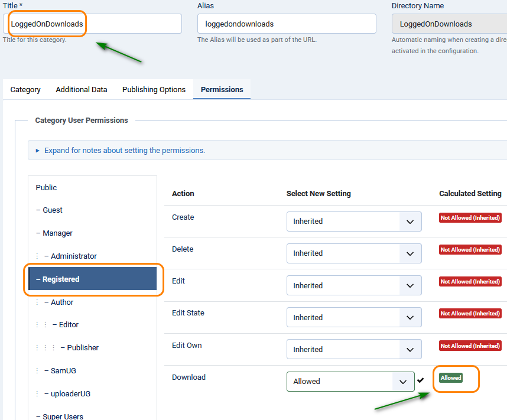Click the Action column header
The height and width of the screenshot is (420, 507).
click(183, 193)
